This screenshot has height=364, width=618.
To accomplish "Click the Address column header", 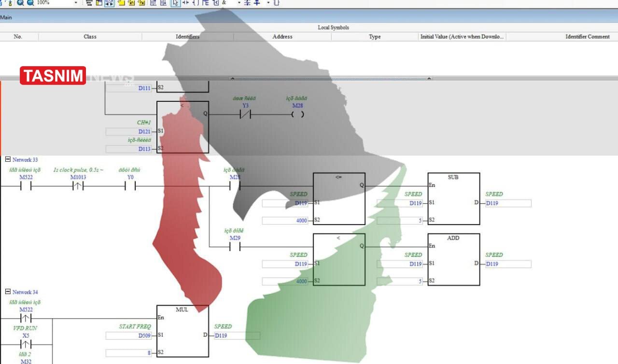I will pyautogui.click(x=282, y=37).
